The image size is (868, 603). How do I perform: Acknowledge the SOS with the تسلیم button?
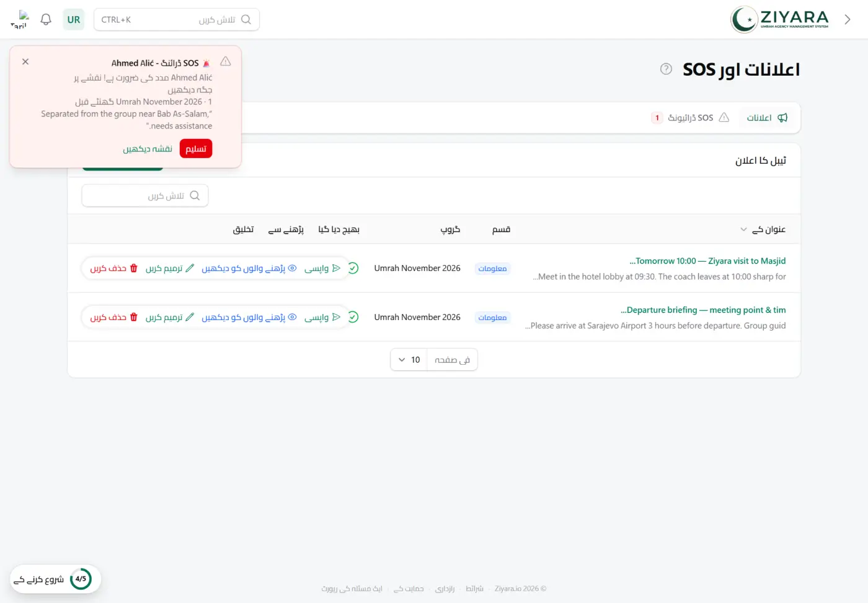(x=196, y=149)
